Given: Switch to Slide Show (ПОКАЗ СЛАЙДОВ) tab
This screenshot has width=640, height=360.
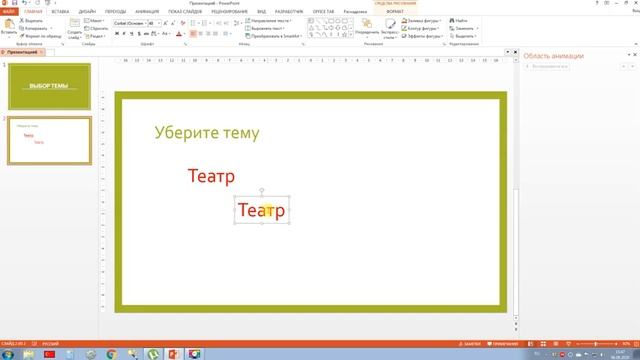Looking at the screenshot, I should (x=185, y=11).
